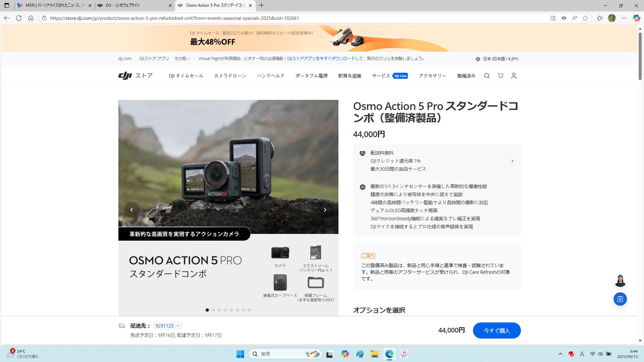Click the 最大48%OFF sale banner
This screenshot has height=362, width=644.
(319, 38)
